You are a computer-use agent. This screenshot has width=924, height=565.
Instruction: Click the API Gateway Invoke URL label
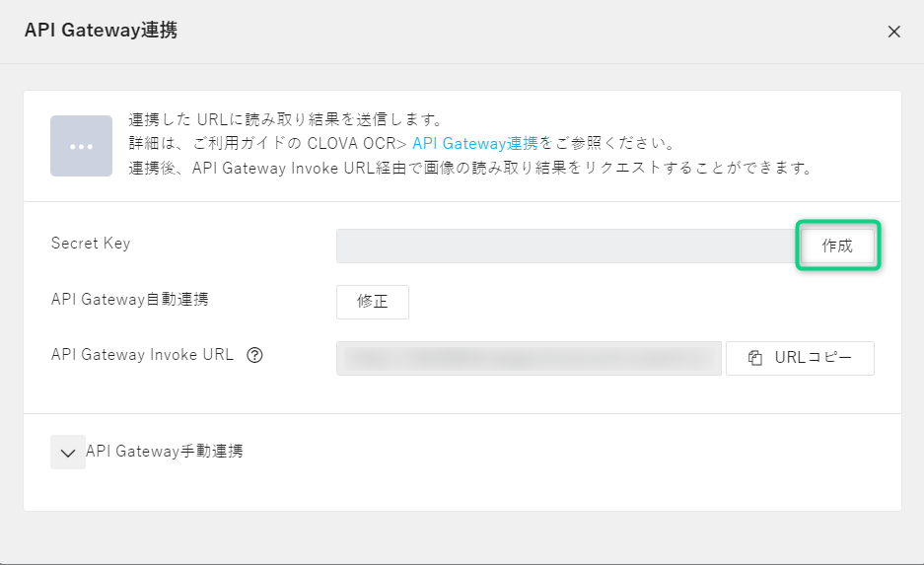pos(142,355)
